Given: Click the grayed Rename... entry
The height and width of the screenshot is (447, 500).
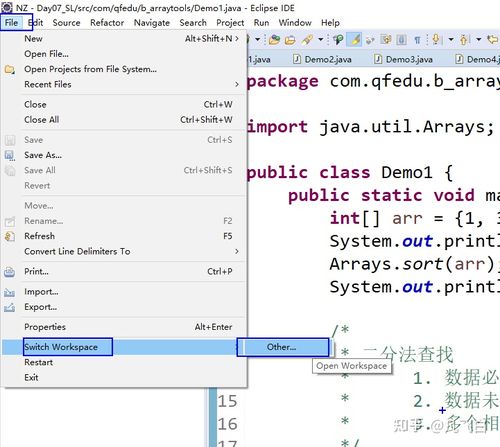Looking at the screenshot, I should tap(124, 221).
